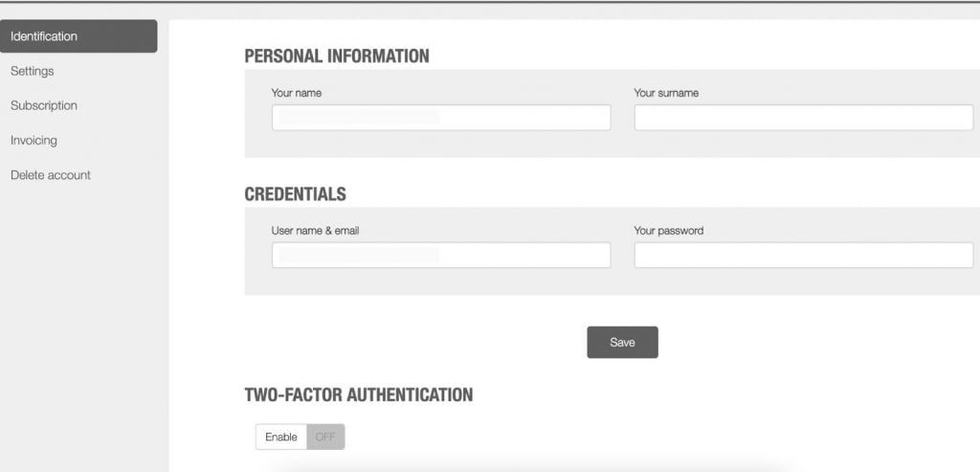Click into the Your name input field
The image size is (980, 472).
pyautogui.click(x=441, y=118)
